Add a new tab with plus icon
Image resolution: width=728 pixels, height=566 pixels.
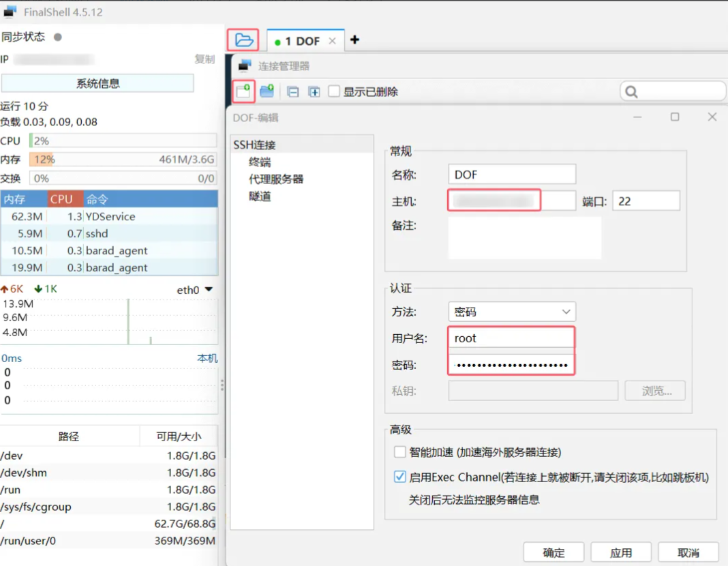[x=354, y=40]
